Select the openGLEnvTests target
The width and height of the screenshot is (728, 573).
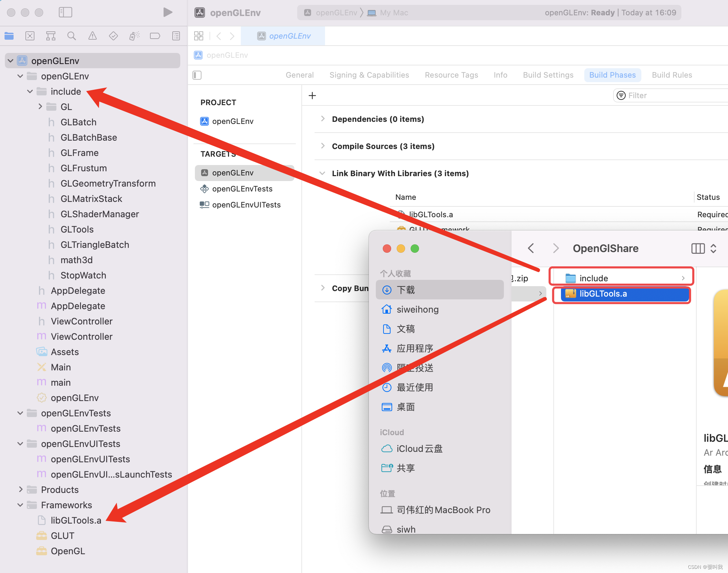tap(242, 189)
